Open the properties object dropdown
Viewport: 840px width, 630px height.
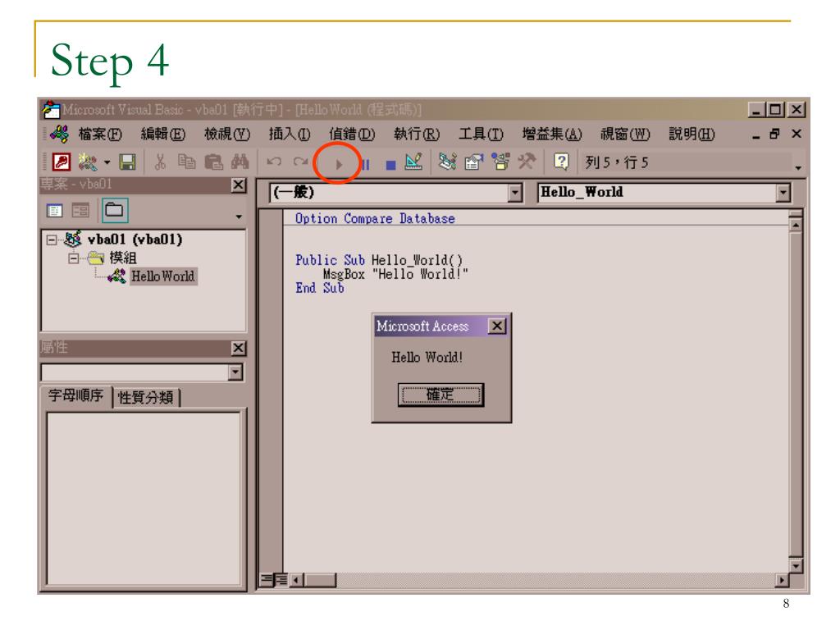point(235,372)
